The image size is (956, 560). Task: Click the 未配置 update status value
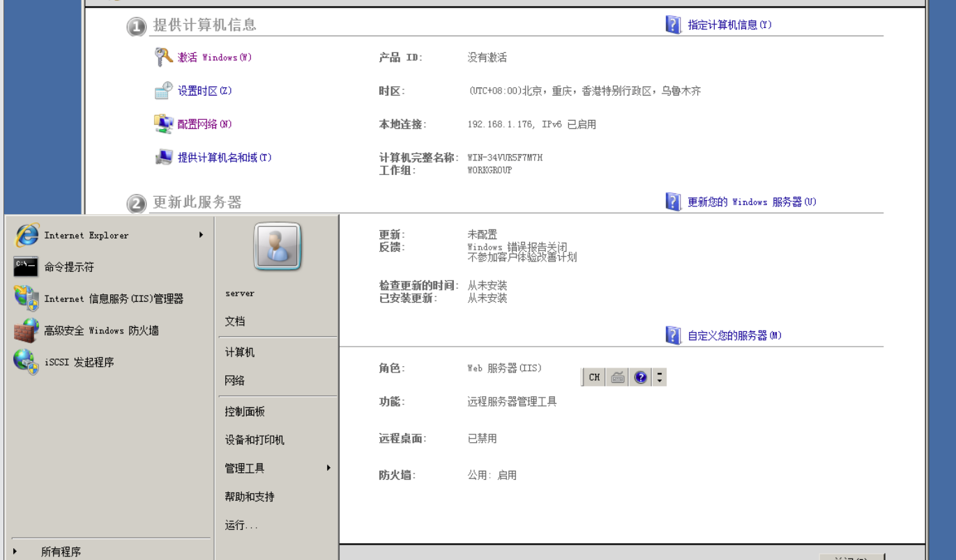[x=483, y=235]
